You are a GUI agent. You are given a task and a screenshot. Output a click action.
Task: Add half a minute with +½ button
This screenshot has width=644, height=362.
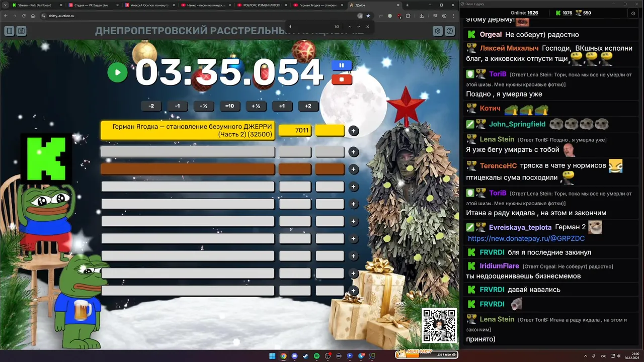tap(256, 106)
